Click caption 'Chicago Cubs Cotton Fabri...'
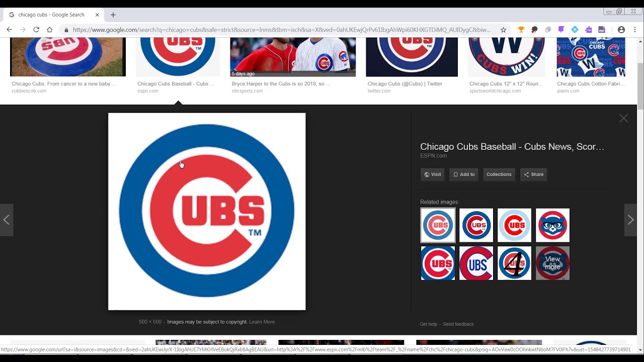 (x=591, y=84)
